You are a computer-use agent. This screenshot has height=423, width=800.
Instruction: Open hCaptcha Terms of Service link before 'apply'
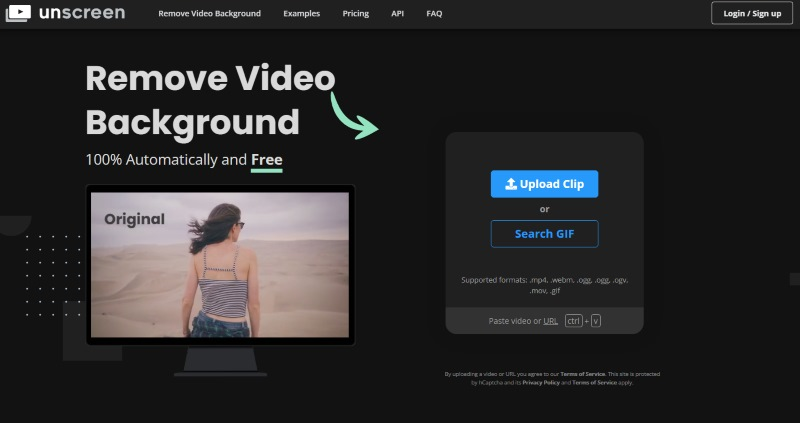(594, 383)
